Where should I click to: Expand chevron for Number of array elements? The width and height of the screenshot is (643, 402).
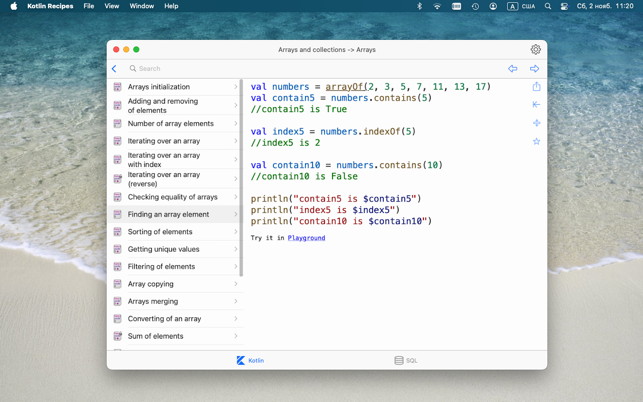tap(236, 123)
